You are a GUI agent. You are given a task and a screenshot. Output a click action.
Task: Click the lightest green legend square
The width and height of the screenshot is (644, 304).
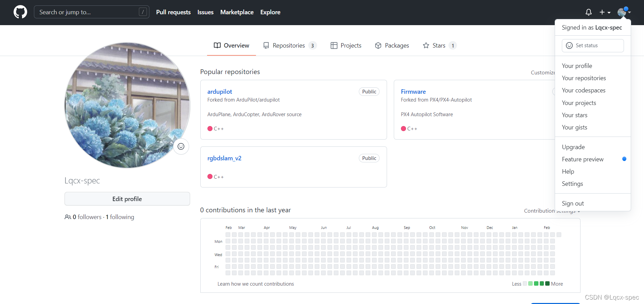pos(530,284)
